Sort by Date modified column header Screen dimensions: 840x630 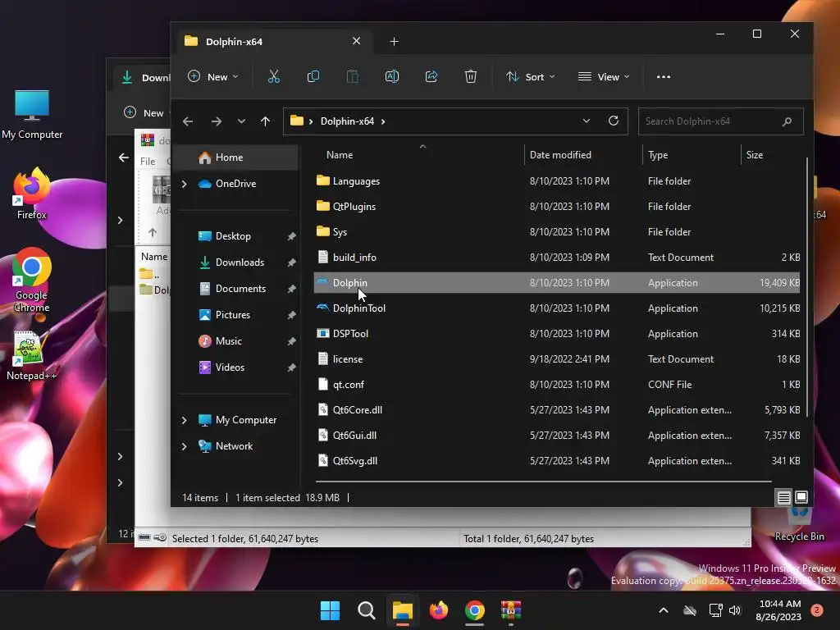coord(560,155)
